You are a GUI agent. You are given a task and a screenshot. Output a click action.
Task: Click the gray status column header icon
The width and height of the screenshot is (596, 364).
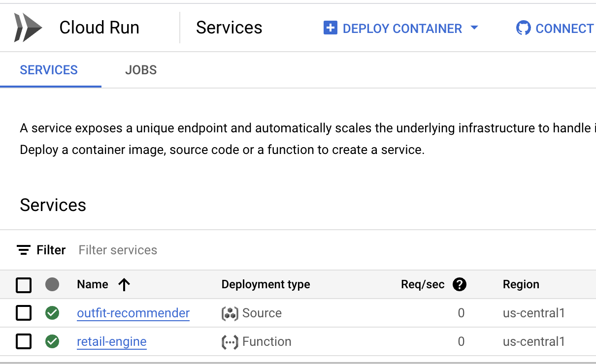tap(52, 284)
